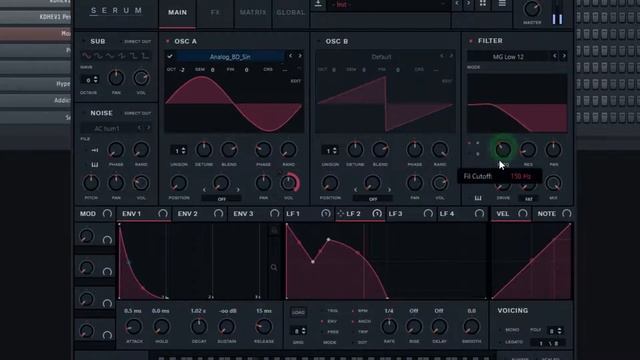
Task: Select the sine sub oscillator waveform
Action: tap(87, 56)
